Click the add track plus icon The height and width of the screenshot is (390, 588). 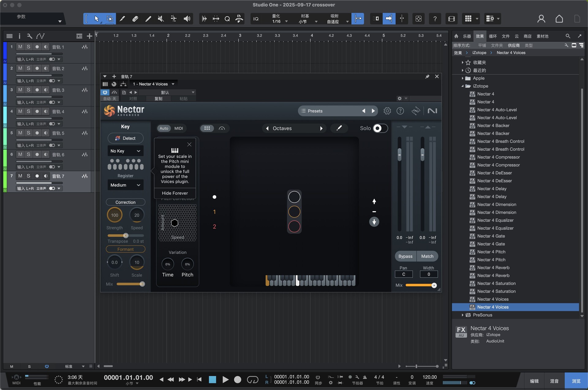coord(89,36)
